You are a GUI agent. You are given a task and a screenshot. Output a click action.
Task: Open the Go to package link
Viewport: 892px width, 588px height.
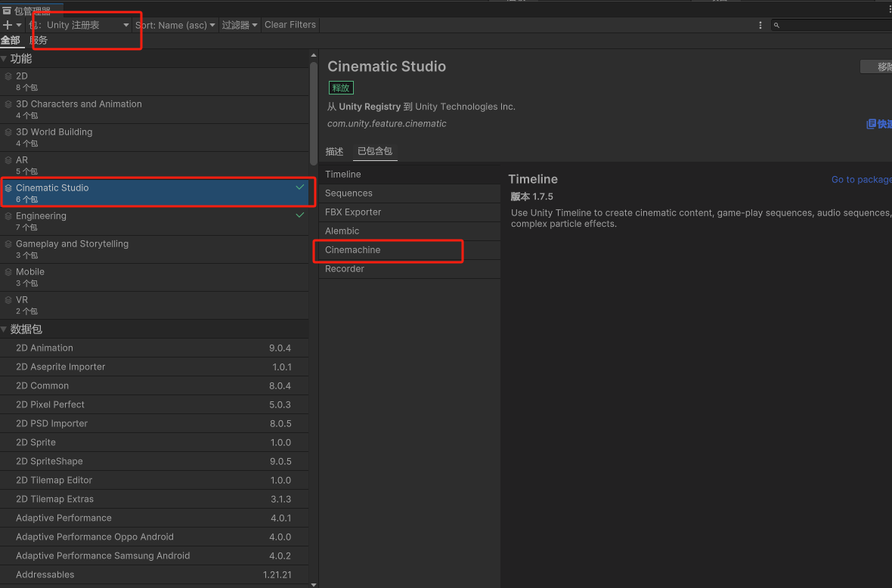click(x=861, y=179)
